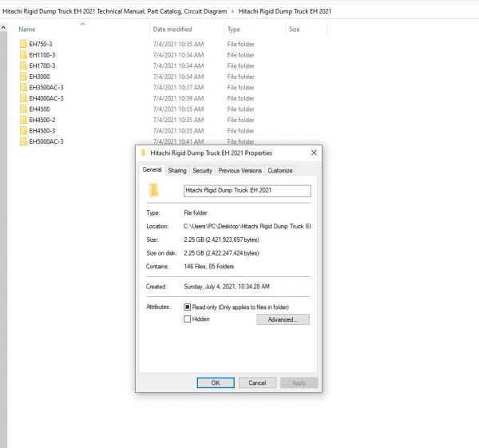
Task: Click the folder icon in Properties title bar
Action: point(143,153)
